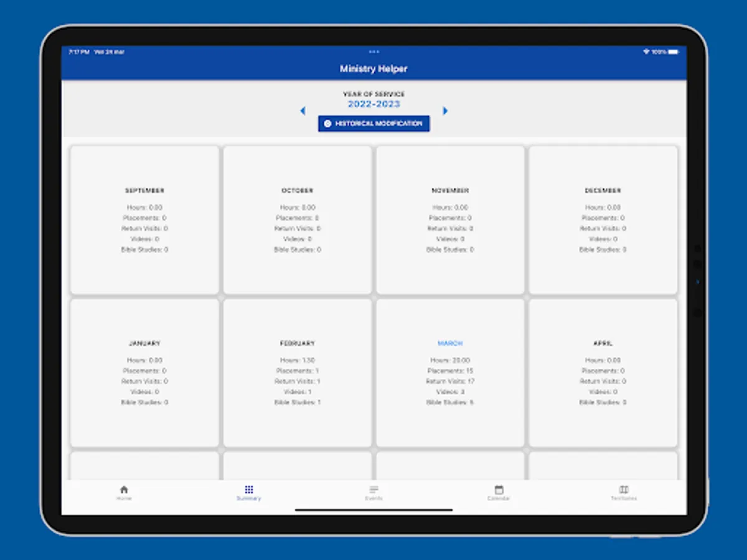Open the Territories tab
747x560 pixels.
click(624, 493)
